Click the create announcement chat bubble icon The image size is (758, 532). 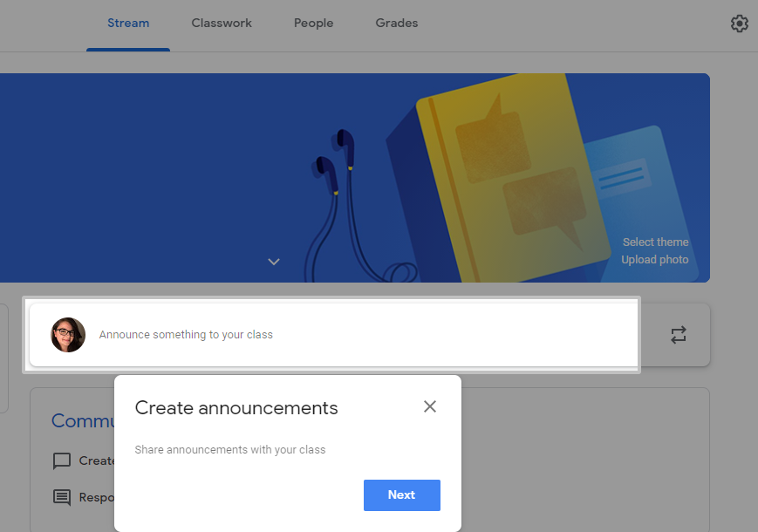point(62,460)
